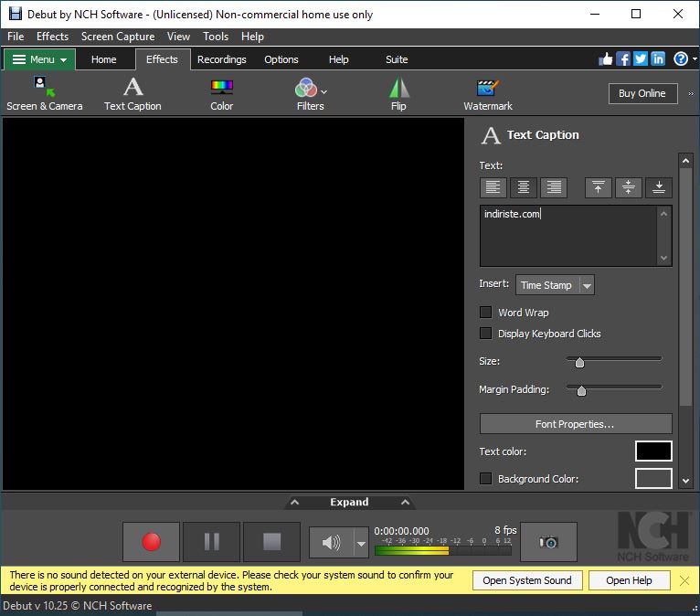Open the Help menu in menu bar
This screenshot has width=700, height=616.
[x=253, y=37]
